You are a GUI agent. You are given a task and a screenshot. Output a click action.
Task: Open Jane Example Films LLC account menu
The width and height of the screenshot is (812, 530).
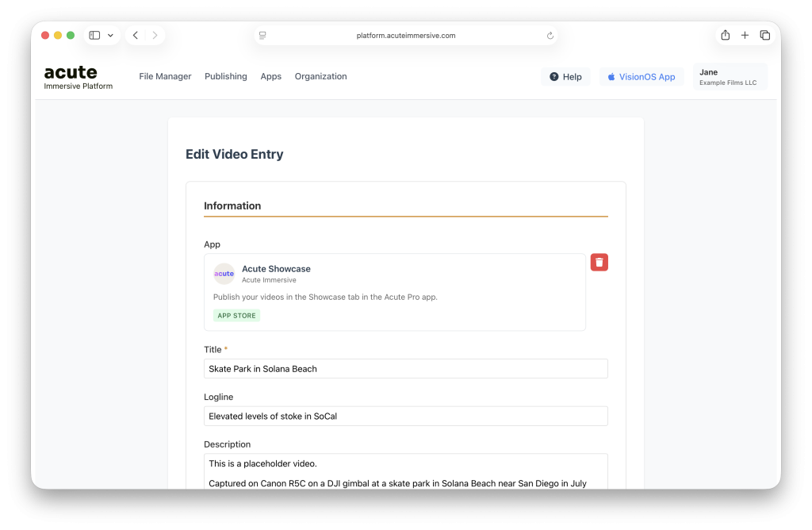(729, 77)
